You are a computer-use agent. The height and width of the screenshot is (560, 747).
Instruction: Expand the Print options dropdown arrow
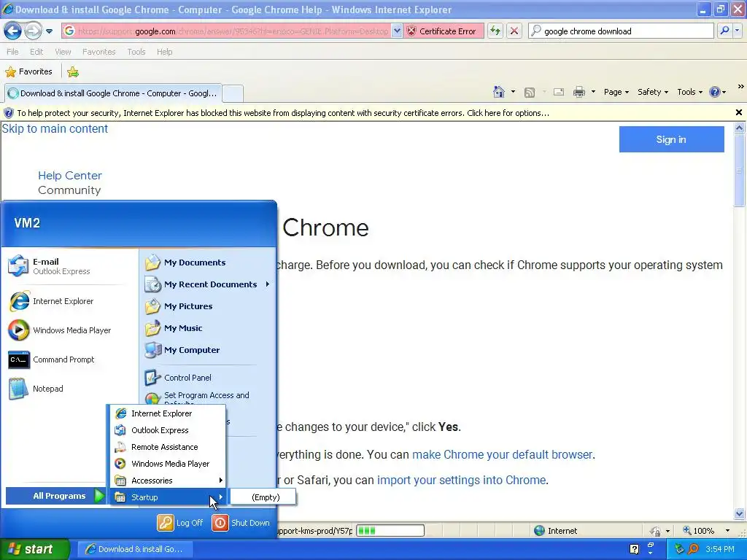click(593, 92)
